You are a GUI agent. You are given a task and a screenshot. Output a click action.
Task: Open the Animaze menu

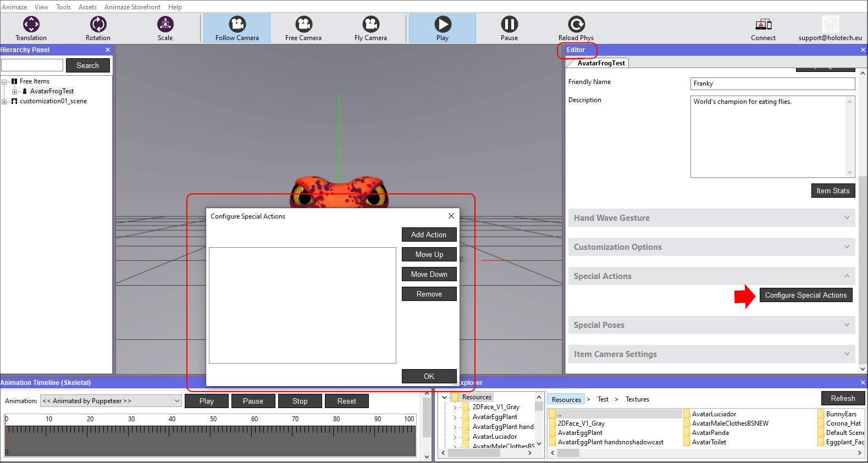14,7
